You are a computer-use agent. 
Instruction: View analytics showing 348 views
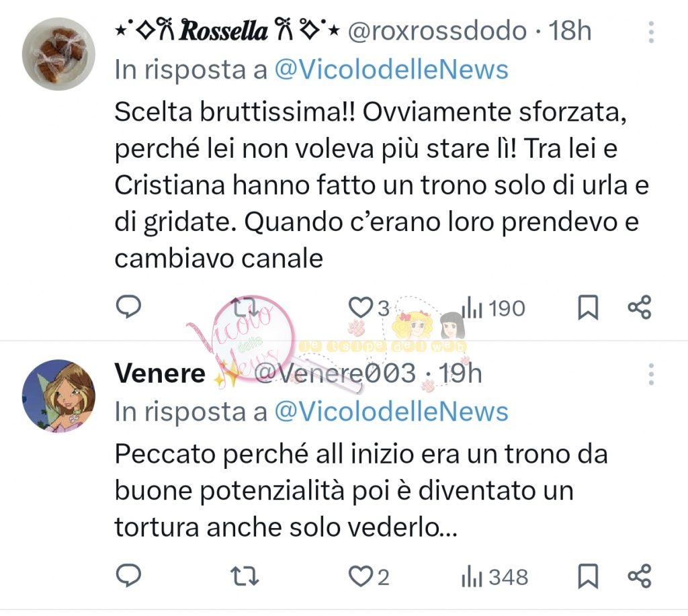494,577
